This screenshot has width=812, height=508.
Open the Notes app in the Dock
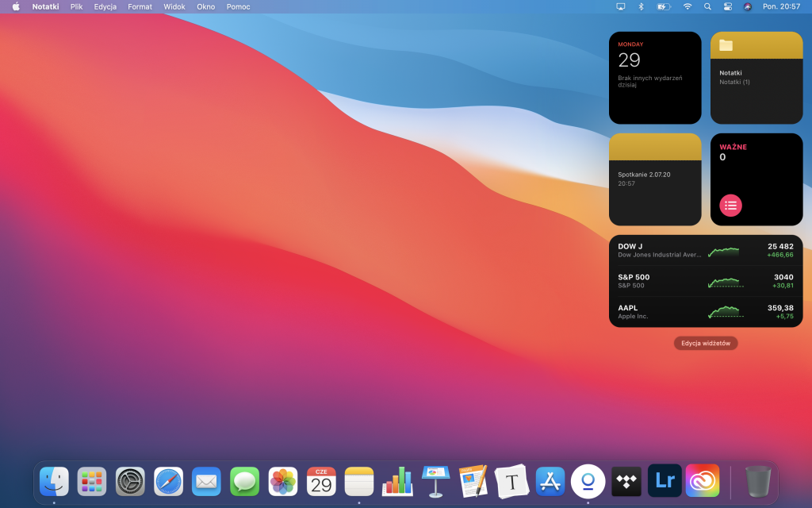358,481
